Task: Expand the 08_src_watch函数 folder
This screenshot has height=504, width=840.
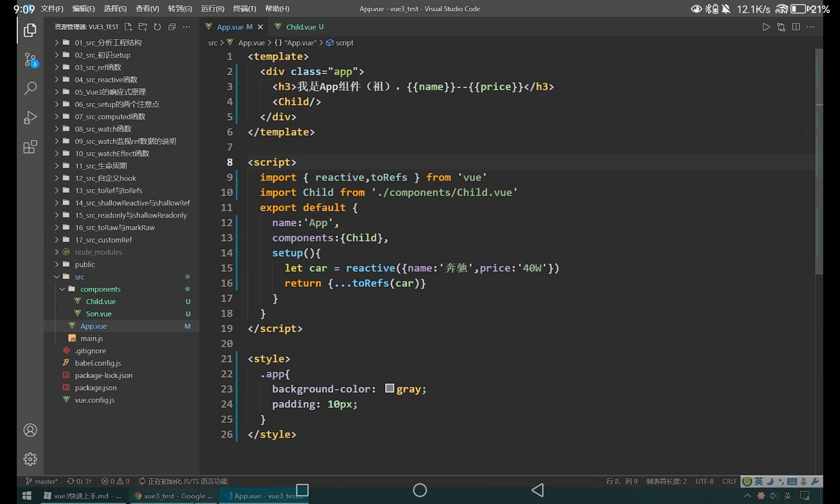Action: [x=103, y=129]
